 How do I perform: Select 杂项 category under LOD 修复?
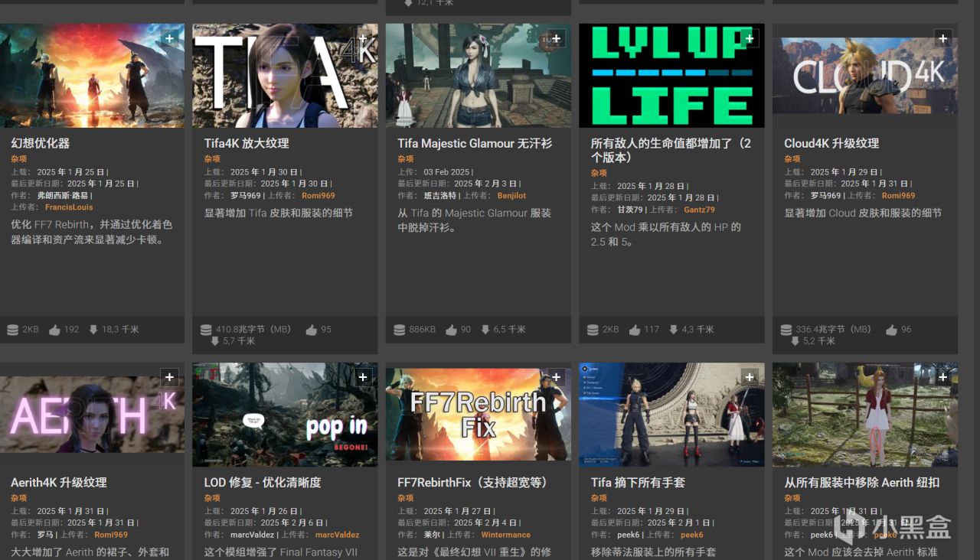[213, 498]
